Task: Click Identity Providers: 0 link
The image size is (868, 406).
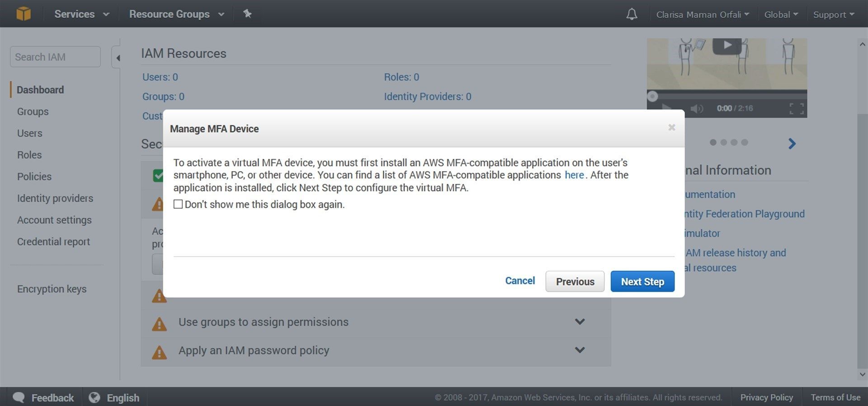Action: [x=428, y=97]
